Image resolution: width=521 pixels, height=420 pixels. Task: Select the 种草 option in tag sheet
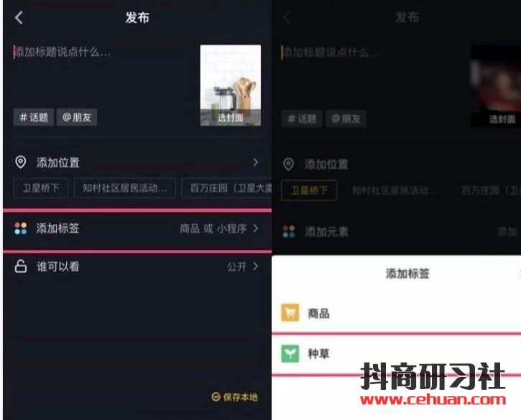point(396,354)
